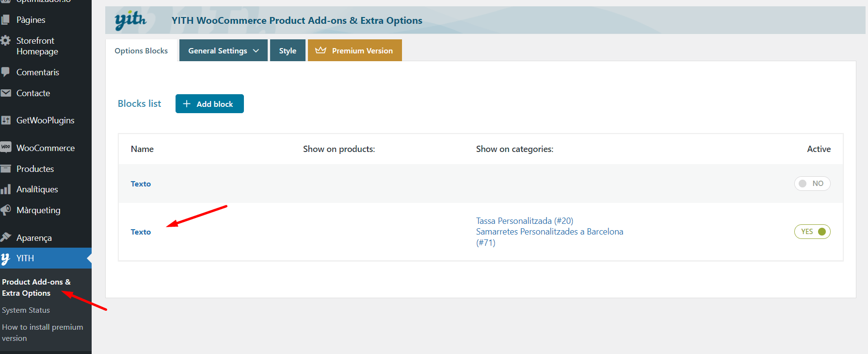Switch to the Options Blocks tab
This screenshot has height=354, width=868.
[141, 51]
